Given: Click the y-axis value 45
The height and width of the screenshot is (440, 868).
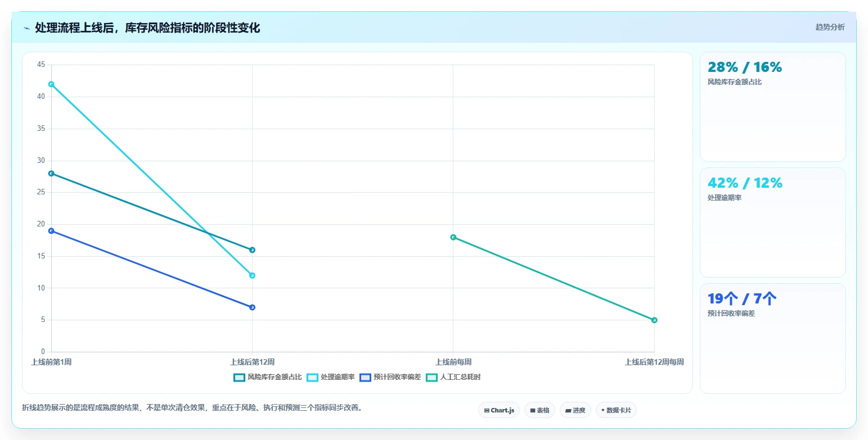Looking at the screenshot, I should [x=41, y=65].
